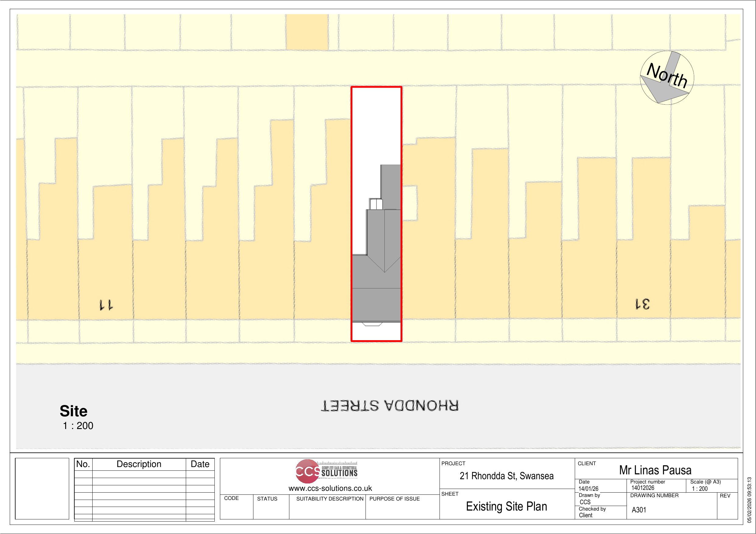Click the Existing Site Plan sheet title
756x534 pixels.
pyautogui.click(x=507, y=506)
